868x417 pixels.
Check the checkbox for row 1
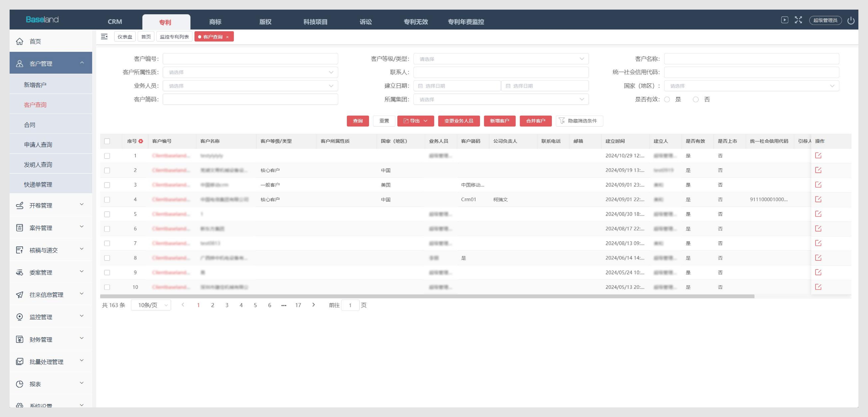coord(107,156)
